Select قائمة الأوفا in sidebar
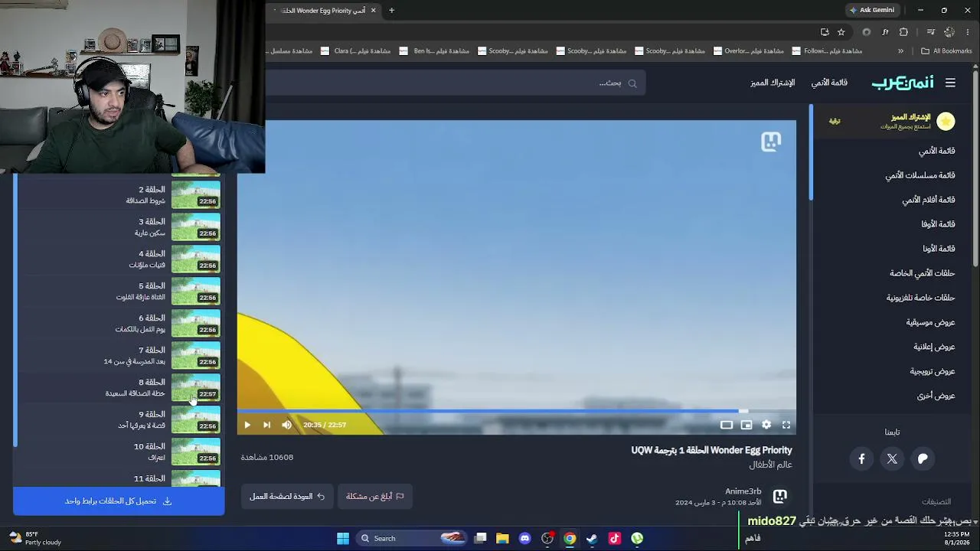Viewport: 980px width, 551px height. tap(938, 224)
